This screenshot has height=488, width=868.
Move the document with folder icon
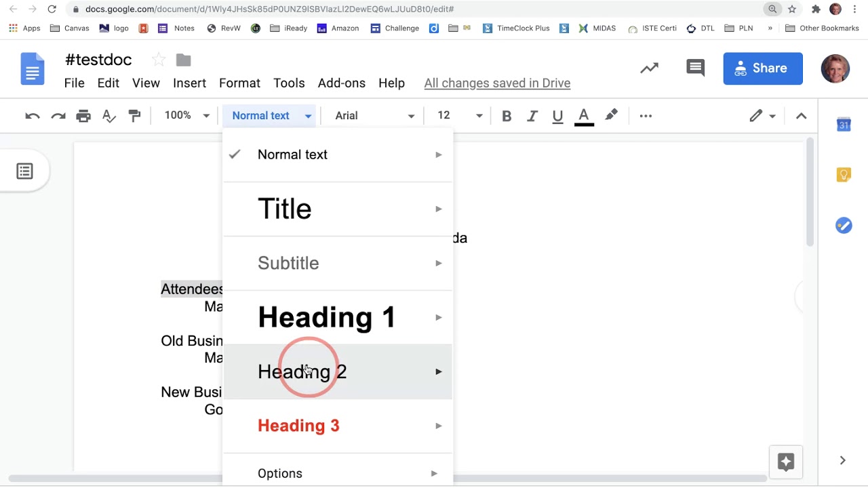pyautogui.click(x=183, y=60)
